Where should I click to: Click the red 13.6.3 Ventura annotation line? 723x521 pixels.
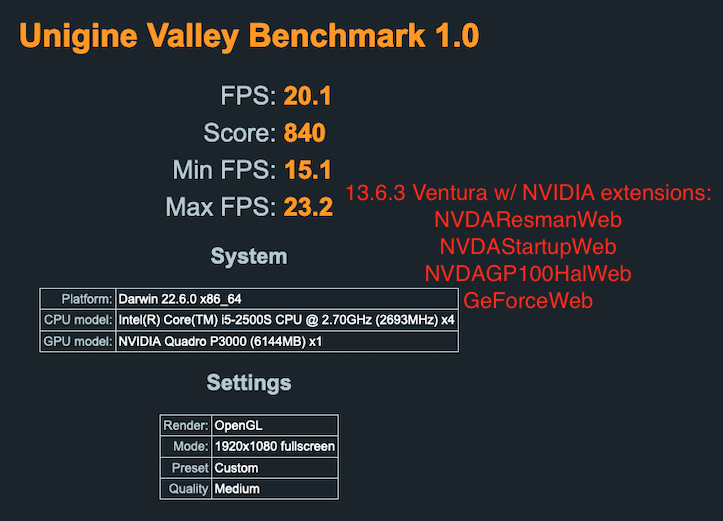click(x=528, y=192)
